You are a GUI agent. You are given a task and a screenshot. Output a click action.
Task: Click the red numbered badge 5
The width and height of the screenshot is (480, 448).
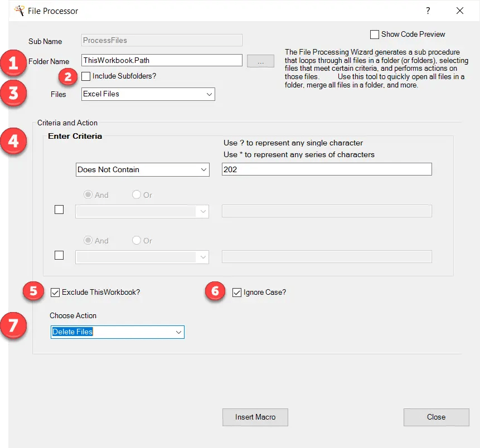click(33, 291)
